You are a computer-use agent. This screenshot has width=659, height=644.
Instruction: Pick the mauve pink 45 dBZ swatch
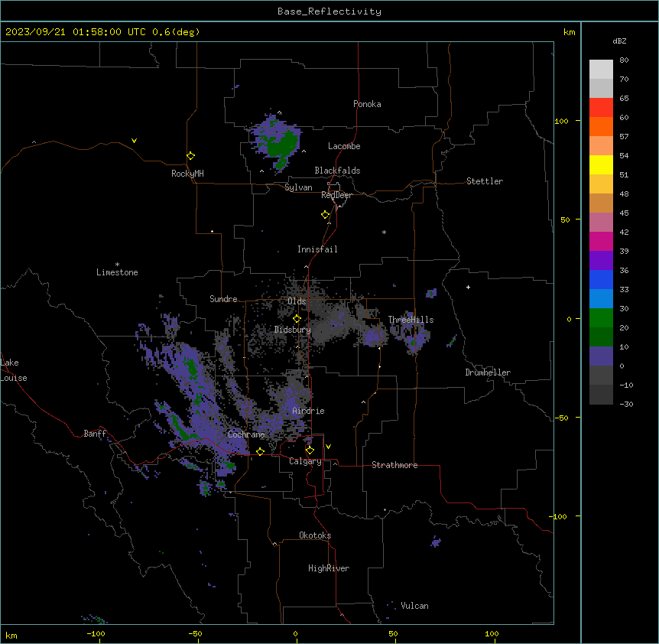[601, 223]
